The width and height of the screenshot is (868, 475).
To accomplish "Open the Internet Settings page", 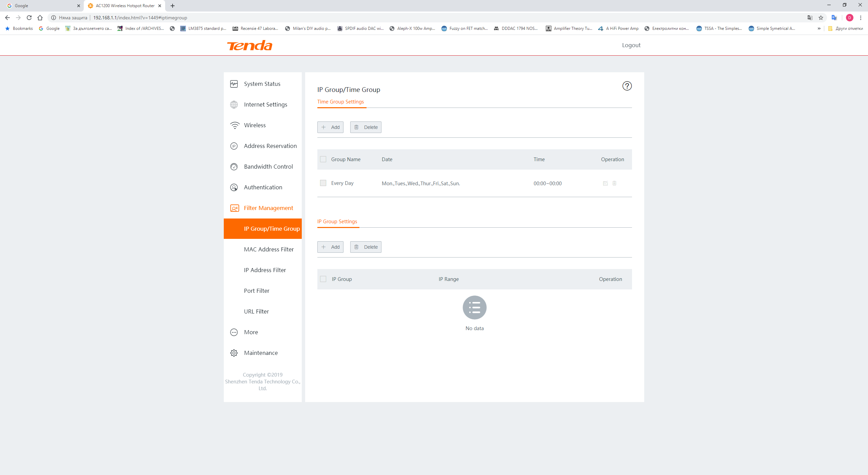I will coord(263,104).
